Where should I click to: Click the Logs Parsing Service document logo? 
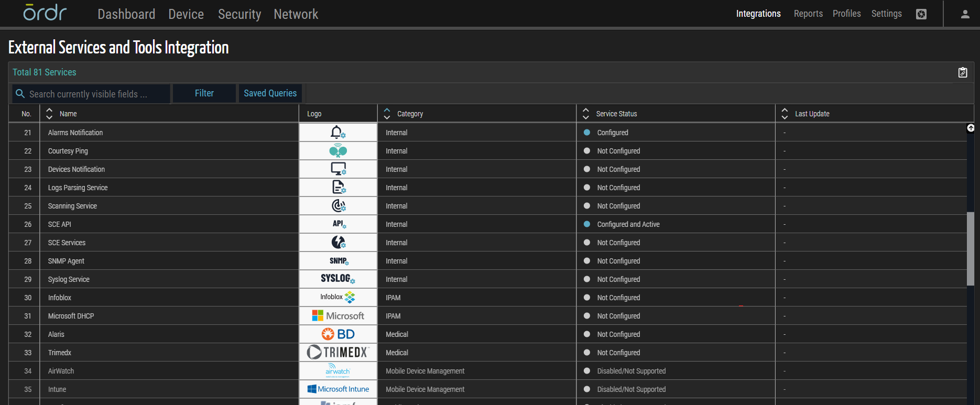click(x=338, y=188)
